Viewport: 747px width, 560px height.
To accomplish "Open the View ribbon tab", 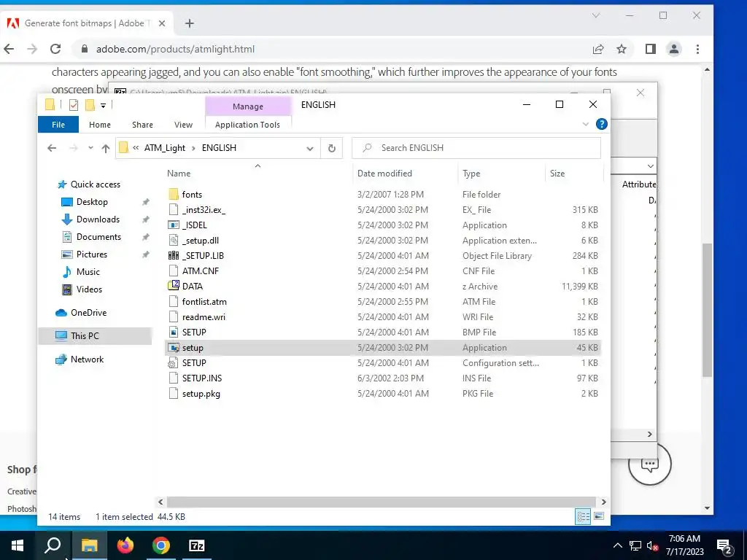I will coord(183,125).
